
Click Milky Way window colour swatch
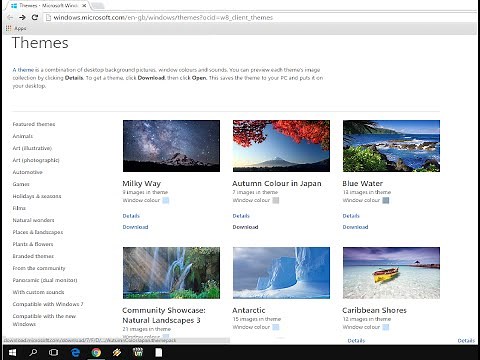pyautogui.click(x=166, y=200)
